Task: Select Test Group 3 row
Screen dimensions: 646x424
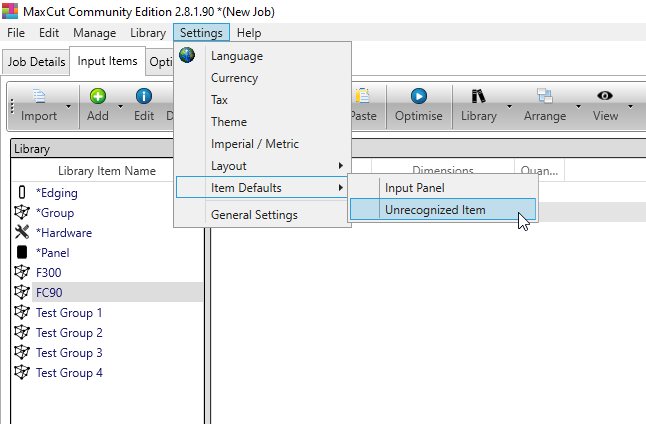Action: click(x=69, y=353)
